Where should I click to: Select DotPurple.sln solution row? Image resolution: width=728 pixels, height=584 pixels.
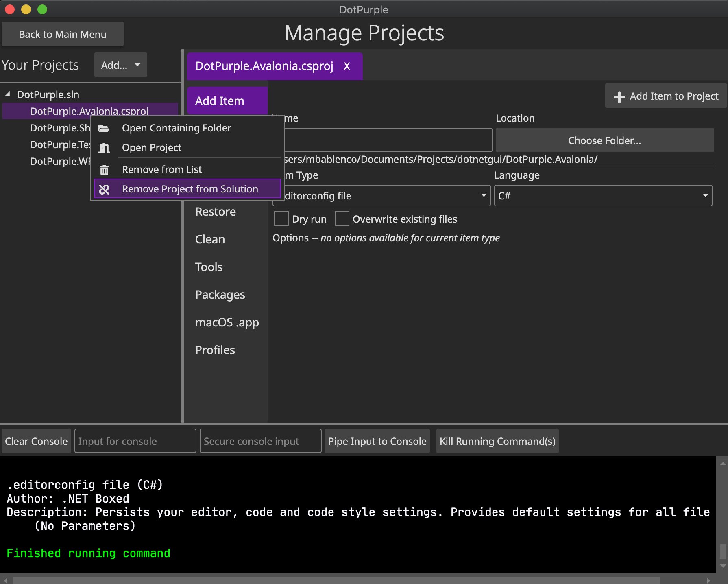tap(48, 94)
